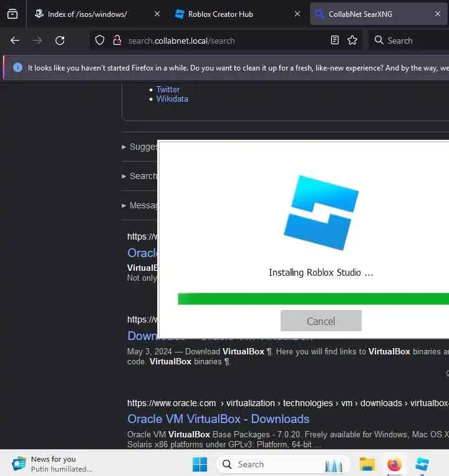This screenshot has width=449, height=476.
Task: Expand the Messages section
Action: (140, 205)
